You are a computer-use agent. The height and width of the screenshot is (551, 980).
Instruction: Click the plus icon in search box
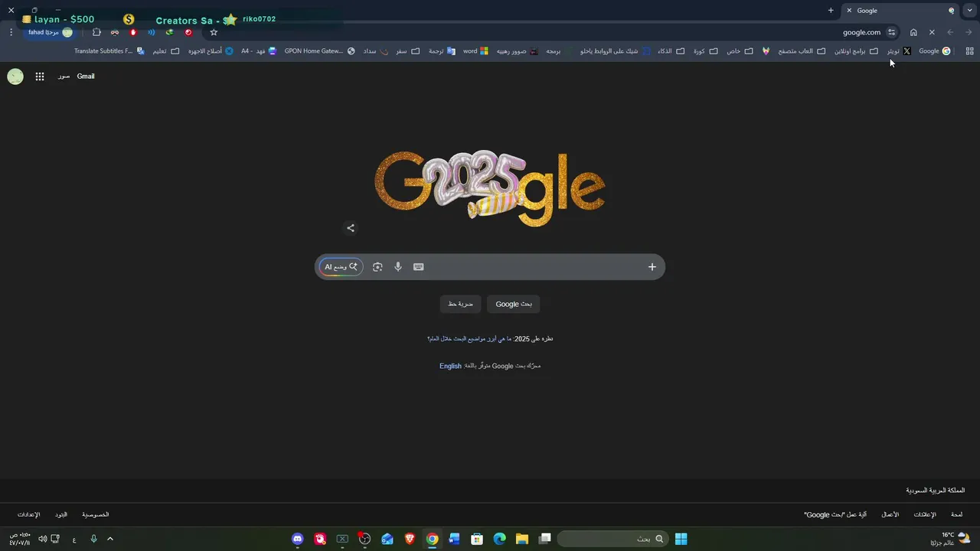coord(652,267)
